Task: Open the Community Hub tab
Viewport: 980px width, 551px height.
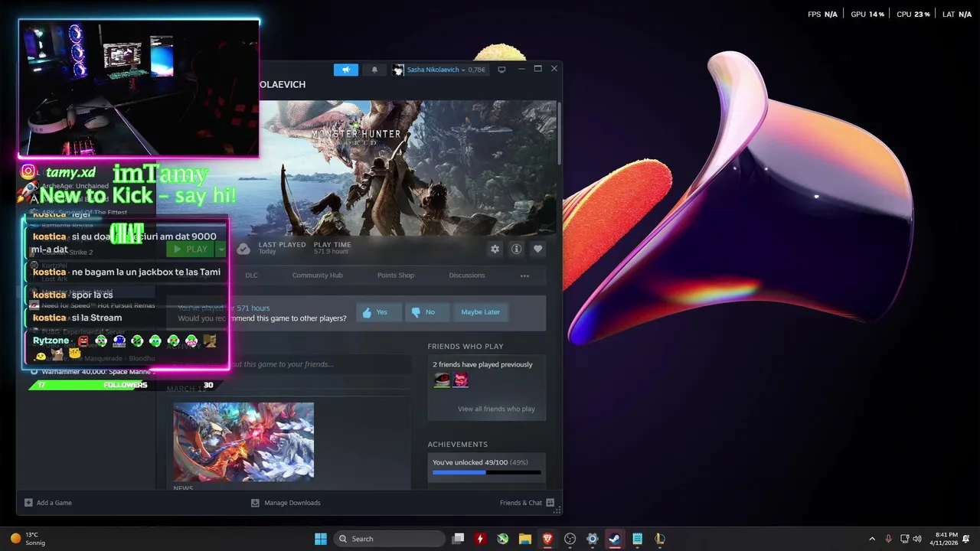Action: click(x=317, y=275)
